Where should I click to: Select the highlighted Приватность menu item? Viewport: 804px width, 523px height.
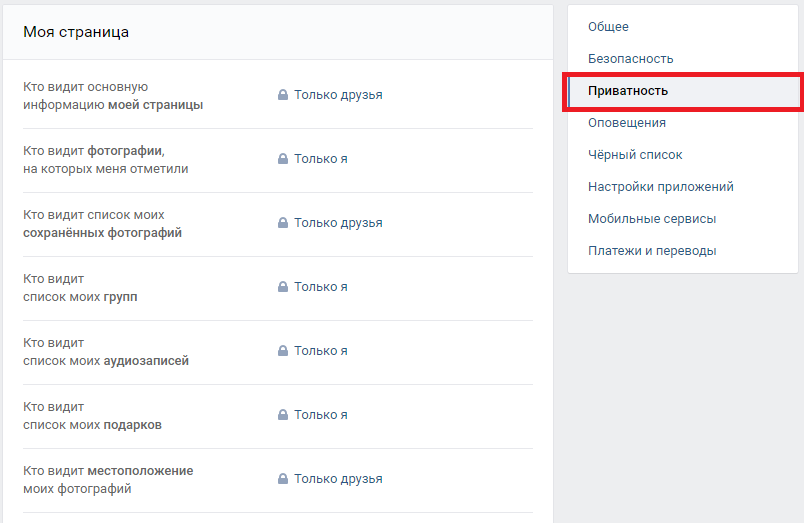tap(628, 91)
